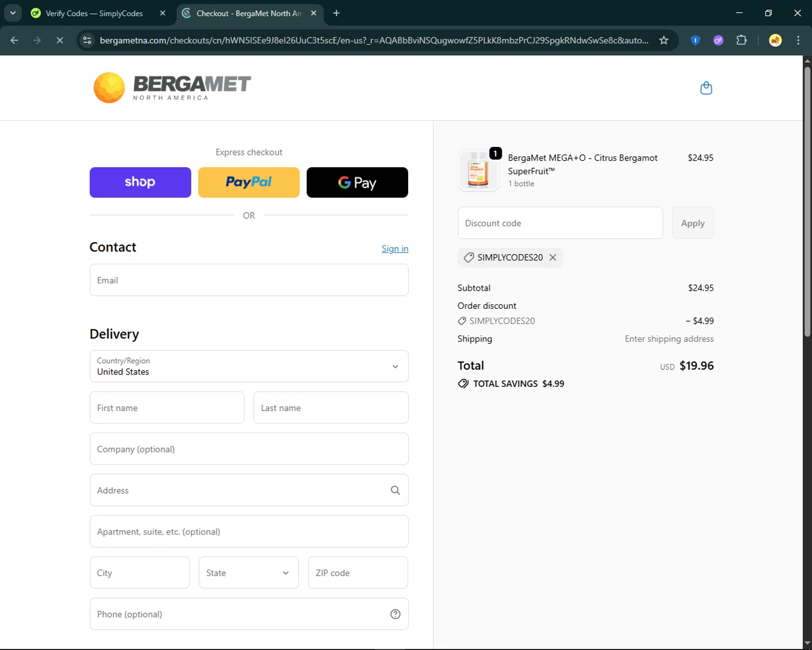Pay with the PayPal button
Image resolution: width=812 pixels, height=650 pixels.
pyautogui.click(x=249, y=183)
